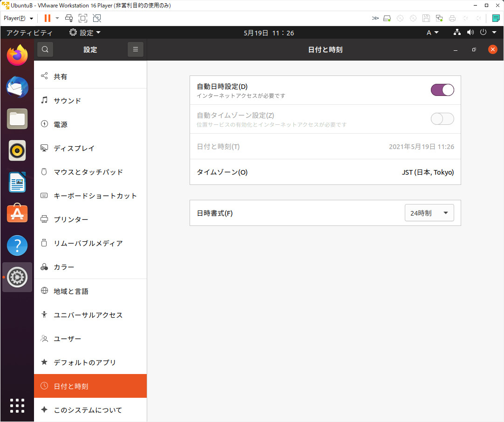Image resolution: width=504 pixels, height=422 pixels.
Task: Open the 24時制 time format dropdown
Action: point(429,213)
